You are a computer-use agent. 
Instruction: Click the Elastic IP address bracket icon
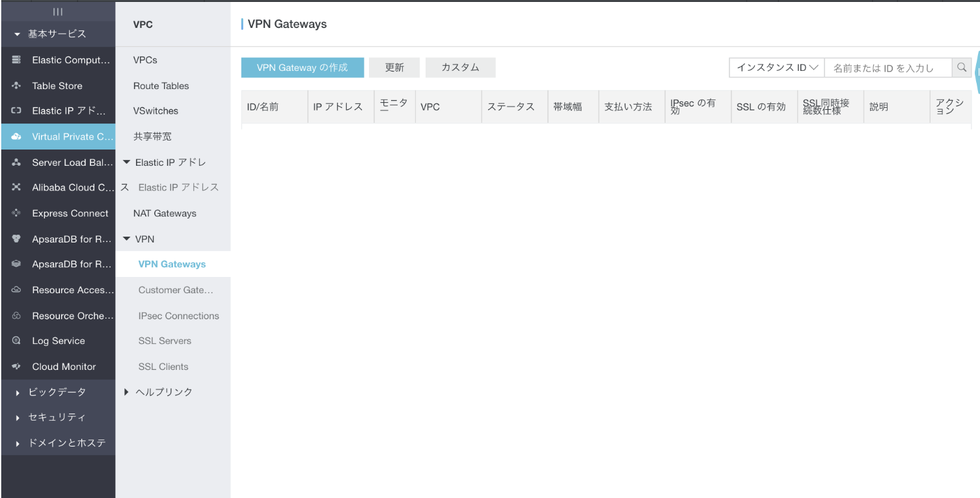pyautogui.click(x=16, y=111)
